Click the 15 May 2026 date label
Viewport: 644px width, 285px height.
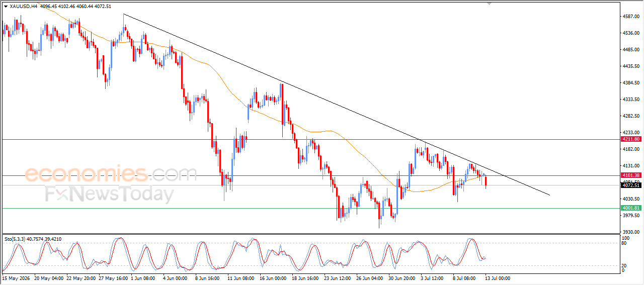(x=16, y=278)
